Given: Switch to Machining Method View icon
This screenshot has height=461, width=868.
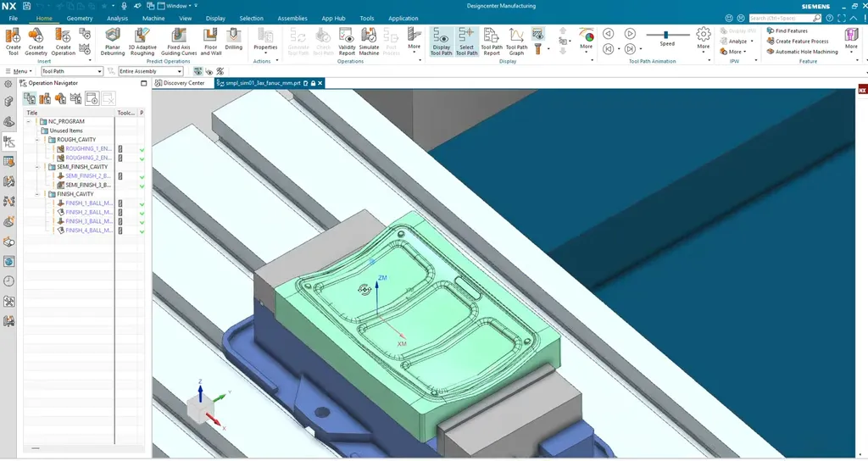Looking at the screenshot, I should [x=75, y=98].
